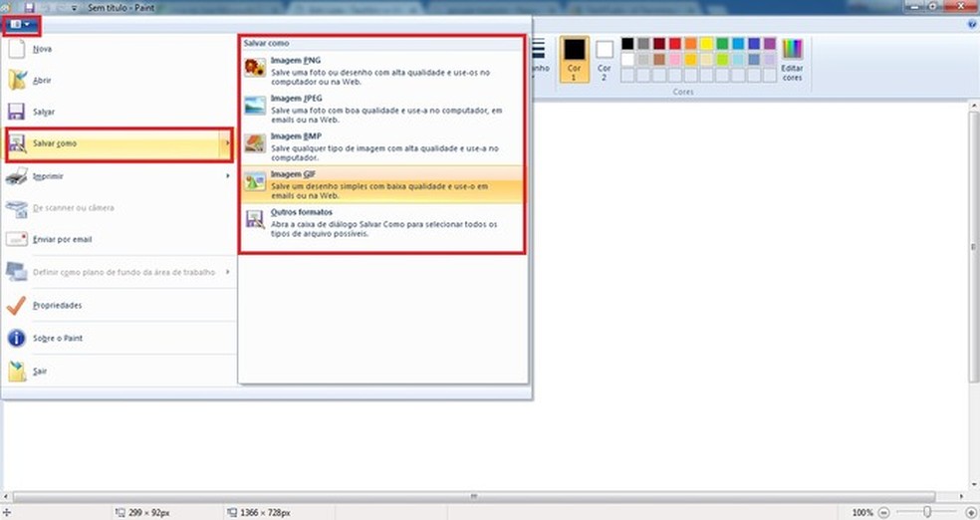This screenshot has width=980, height=520.
Task: Open Editar cores color editor
Action: point(792,60)
